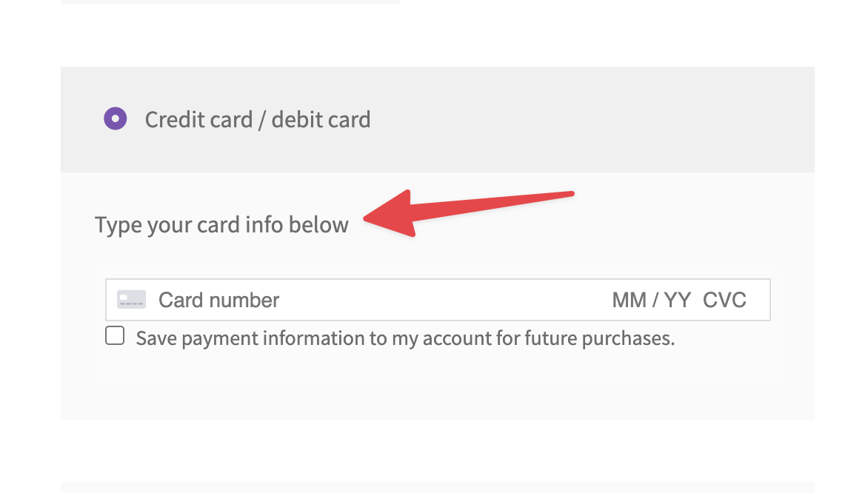Viewport: 868px width, 493px height.
Task: Click the MM / YY expiry field
Action: coord(651,300)
